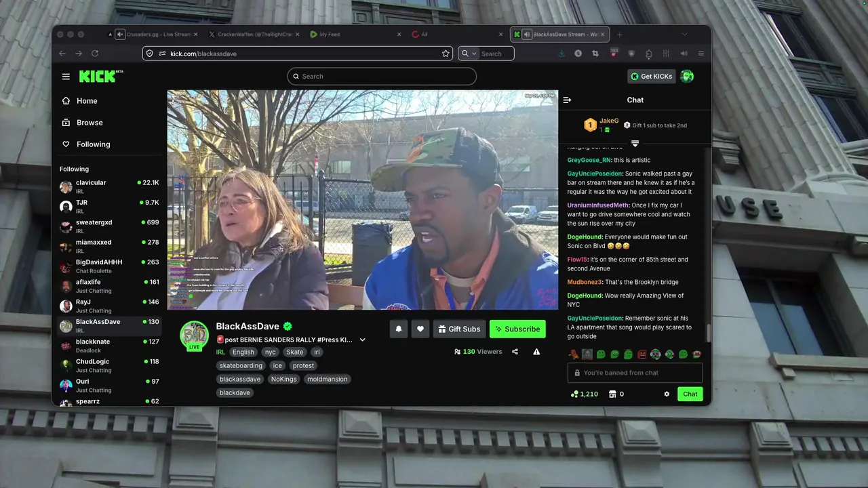Screen dimensions: 868x488
Task: Open the browser extensions puzzle icon
Action: [649, 54]
